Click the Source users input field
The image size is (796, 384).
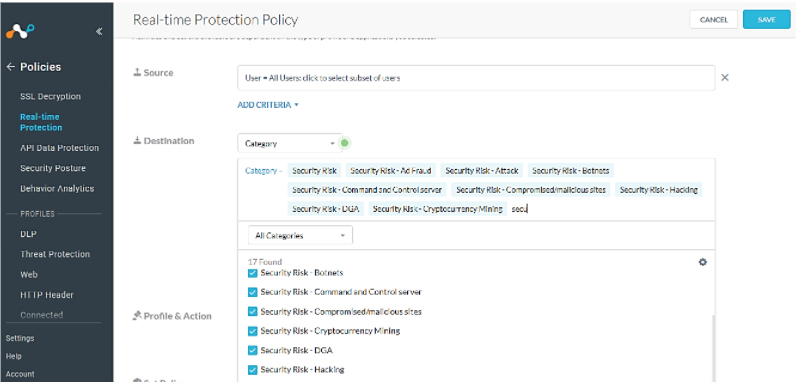point(476,78)
